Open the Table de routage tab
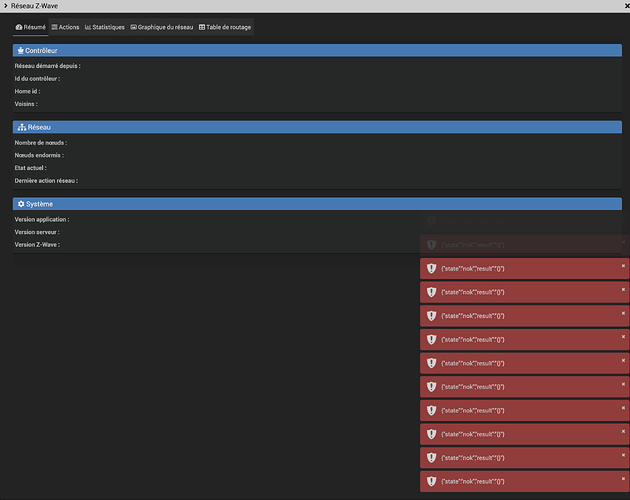This screenshot has height=500, width=630. point(225,27)
